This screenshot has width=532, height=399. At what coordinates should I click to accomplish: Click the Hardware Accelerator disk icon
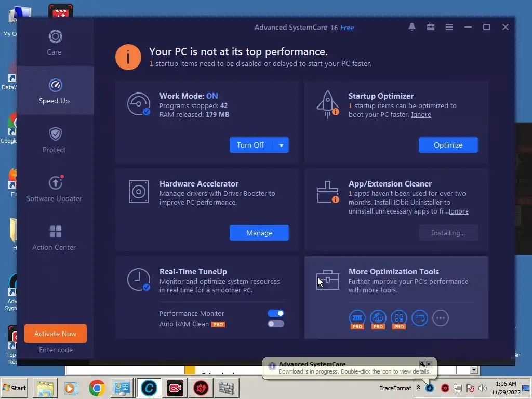point(138,192)
